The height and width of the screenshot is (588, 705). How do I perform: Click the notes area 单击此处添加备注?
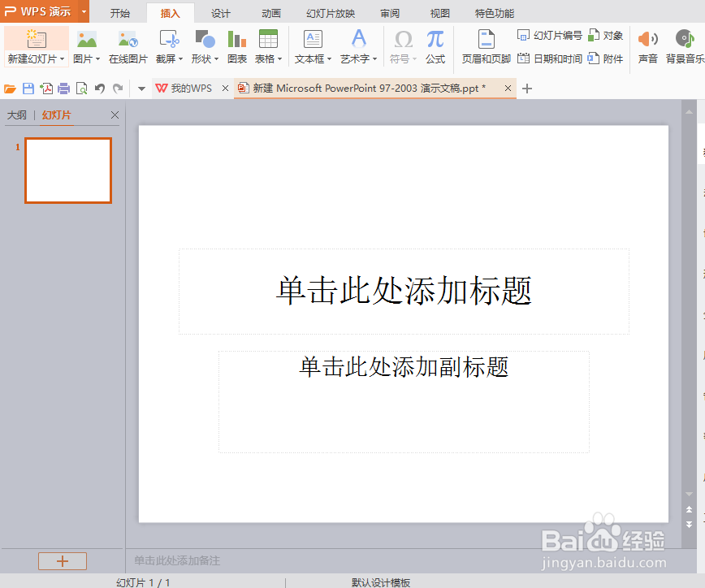pos(177,560)
